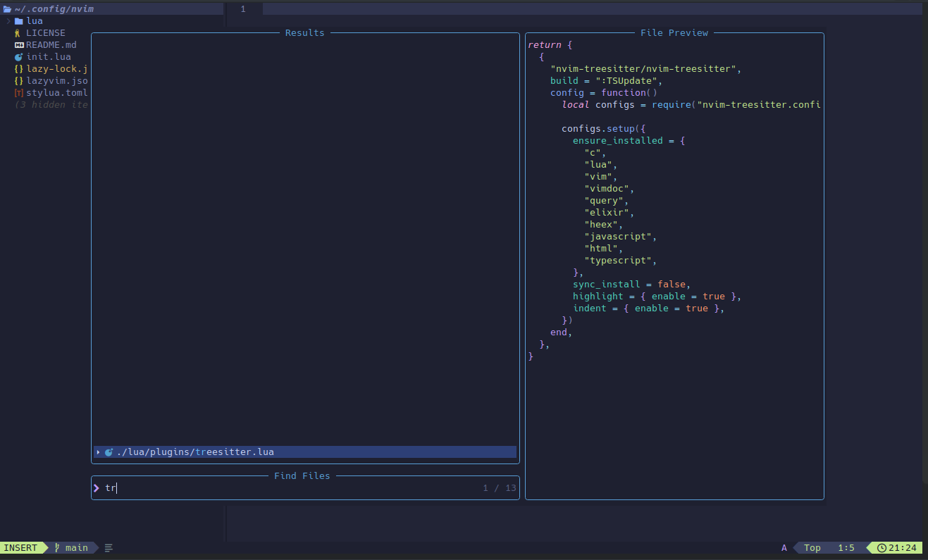Click the markdown icon for README.md
The image size is (928, 560).
tap(19, 45)
